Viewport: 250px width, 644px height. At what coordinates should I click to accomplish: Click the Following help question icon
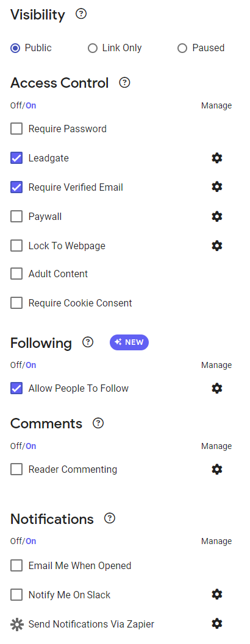(x=88, y=342)
